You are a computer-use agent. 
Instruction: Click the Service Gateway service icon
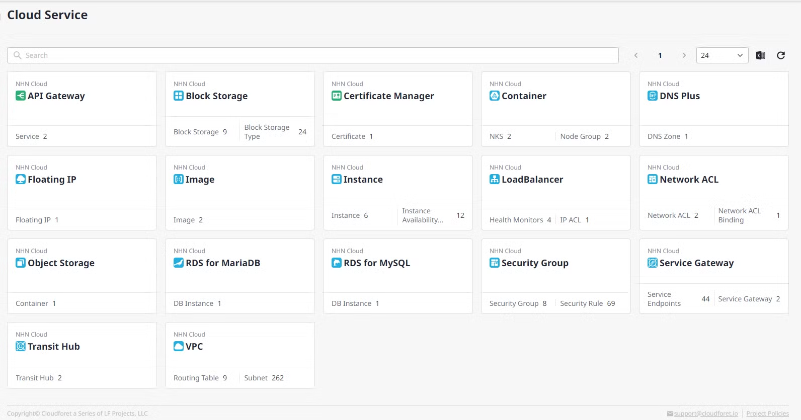(652, 263)
